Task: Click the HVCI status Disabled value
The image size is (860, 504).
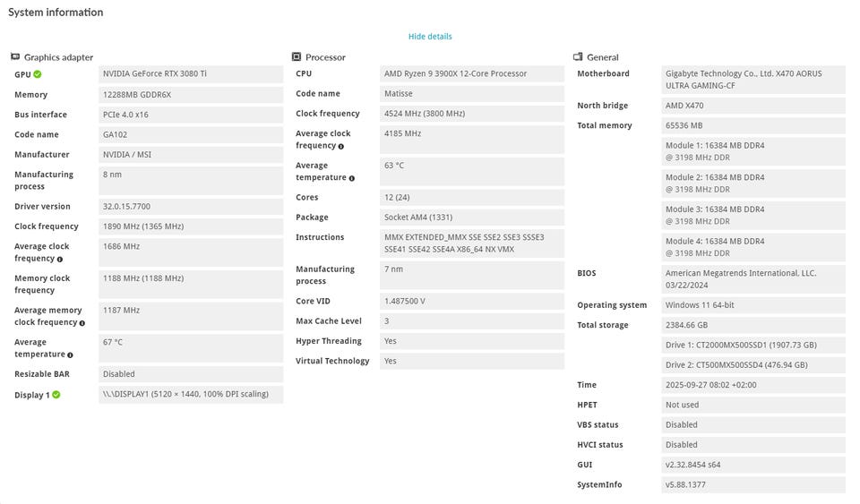Action: coord(753,445)
